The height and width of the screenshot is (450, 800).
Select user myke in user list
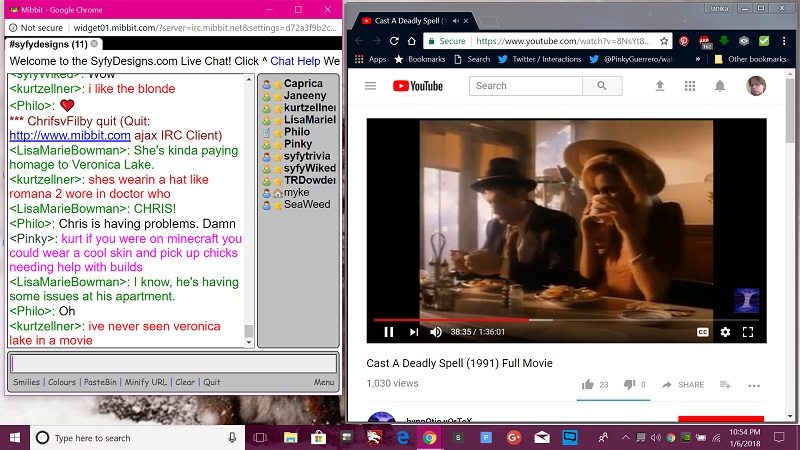(x=296, y=192)
